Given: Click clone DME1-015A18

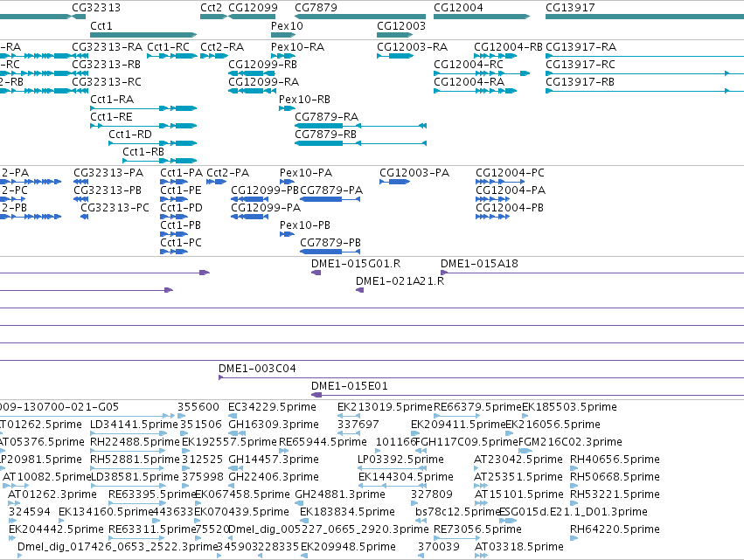Looking at the screenshot, I should click(x=592, y=273).
